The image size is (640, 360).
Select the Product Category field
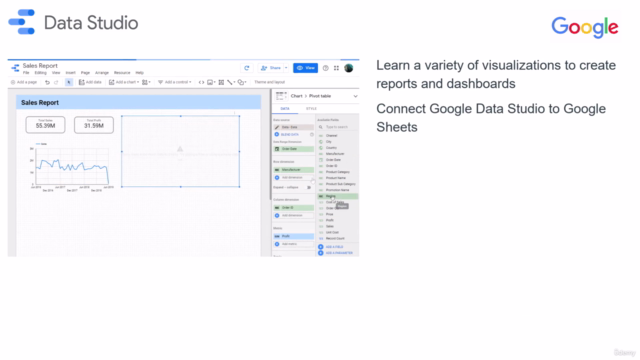338,172
